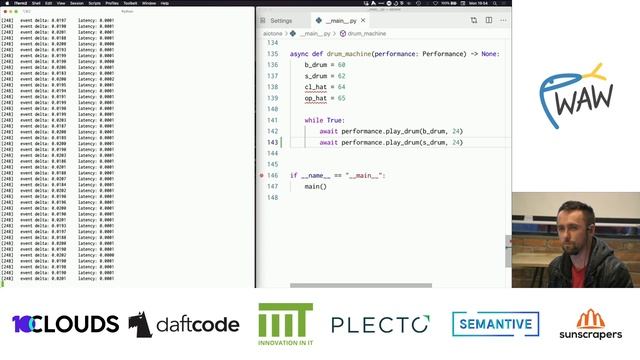
Task: Click the underlined op_hat variable
Action: (x=316, y=98)
